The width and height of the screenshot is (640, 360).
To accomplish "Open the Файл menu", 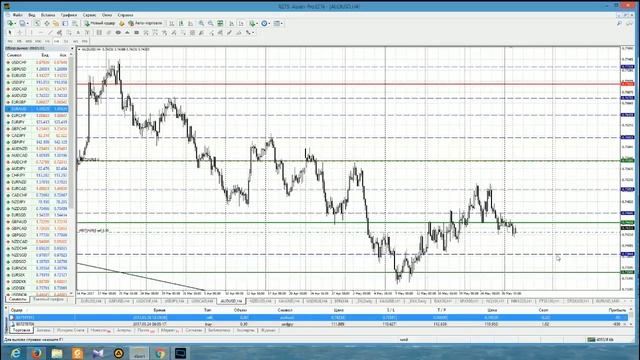I will click(17, 15).
